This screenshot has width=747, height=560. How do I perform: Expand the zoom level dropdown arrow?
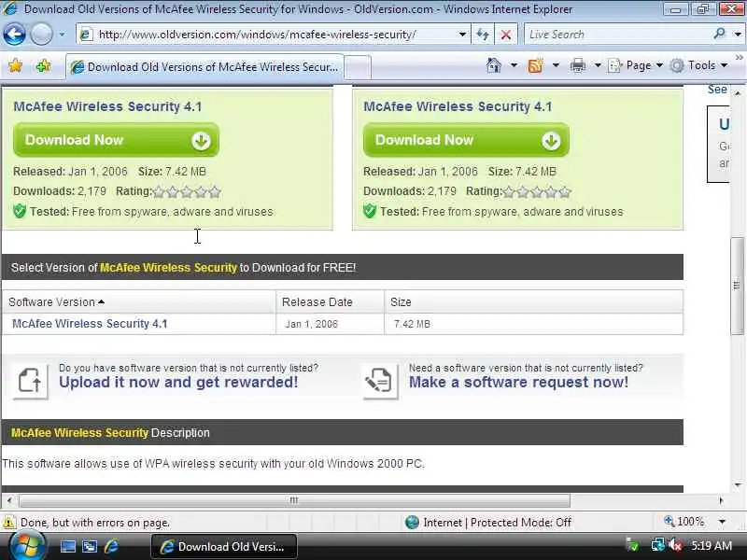[x=722, y=522]
